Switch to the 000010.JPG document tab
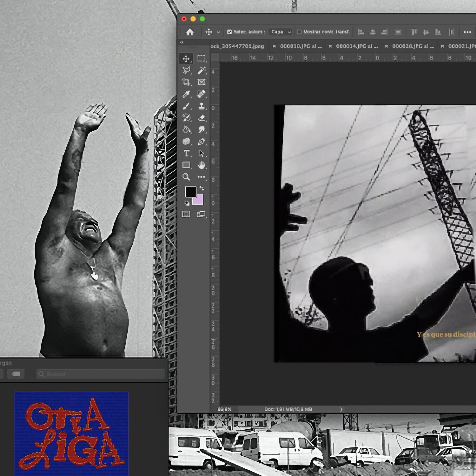 tap(301, 46)
